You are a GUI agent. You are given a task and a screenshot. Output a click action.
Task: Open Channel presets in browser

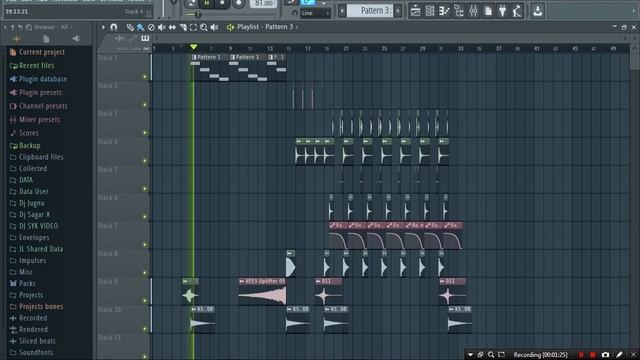click(38, 106)
